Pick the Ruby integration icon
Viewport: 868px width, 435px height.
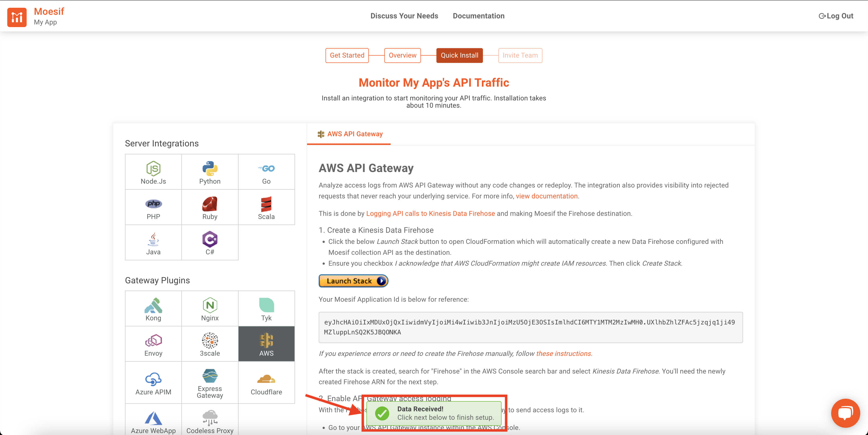[209, 208]
